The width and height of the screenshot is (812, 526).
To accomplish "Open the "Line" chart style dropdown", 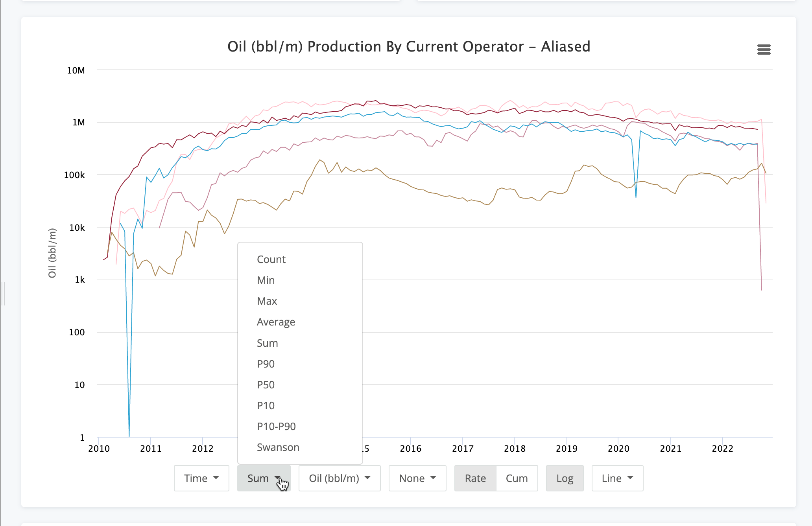I will coord(617,478).
